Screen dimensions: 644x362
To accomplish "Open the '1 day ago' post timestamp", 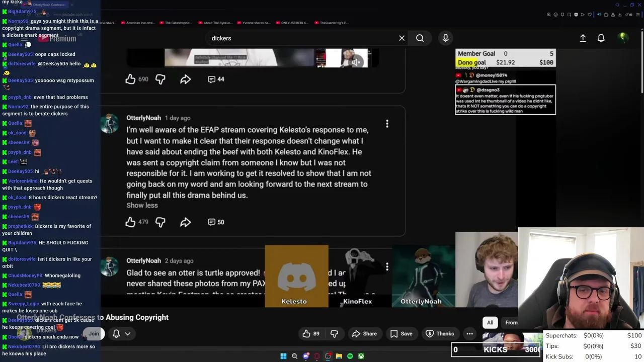I will tap(178, 118).
